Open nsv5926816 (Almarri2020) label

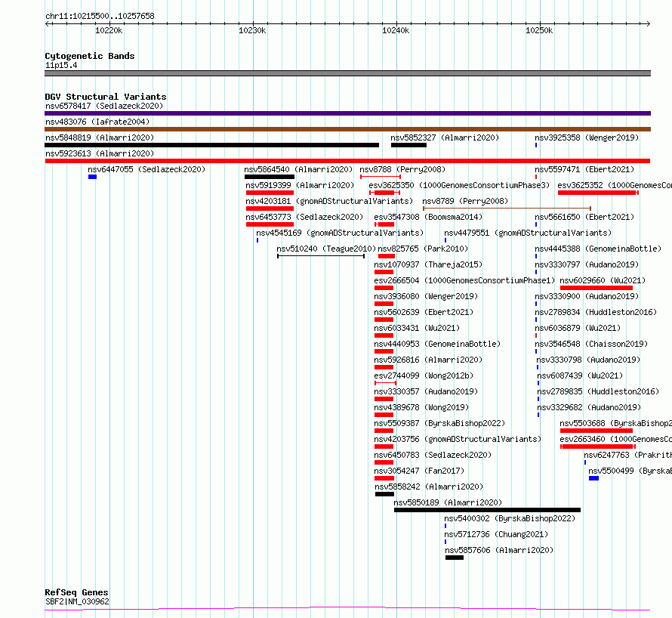click(427, 360)
